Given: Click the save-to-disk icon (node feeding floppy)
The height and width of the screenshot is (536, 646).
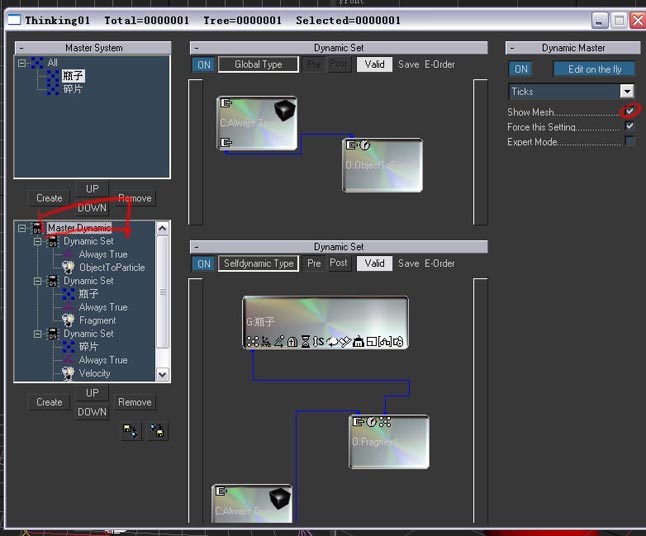Looking at the screenshot, I should coord(157,431).
